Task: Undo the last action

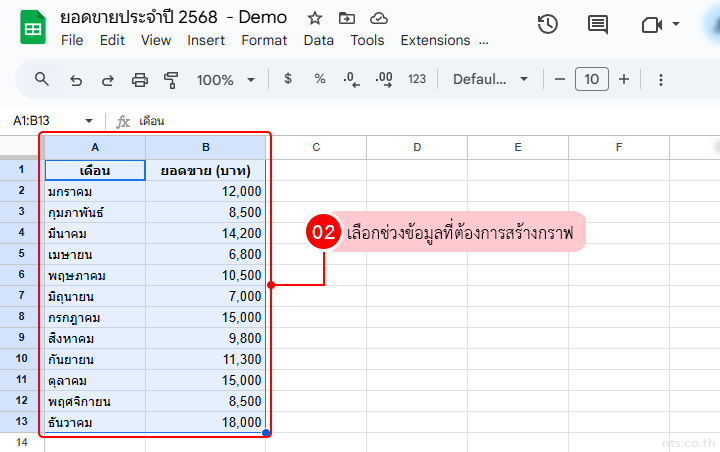Action: [76, 79]
